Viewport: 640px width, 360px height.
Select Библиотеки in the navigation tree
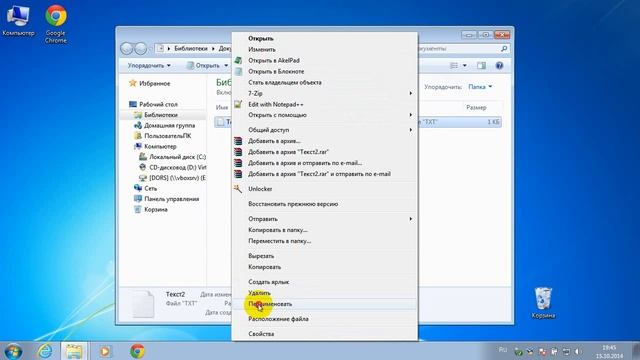tap(161, 115)
